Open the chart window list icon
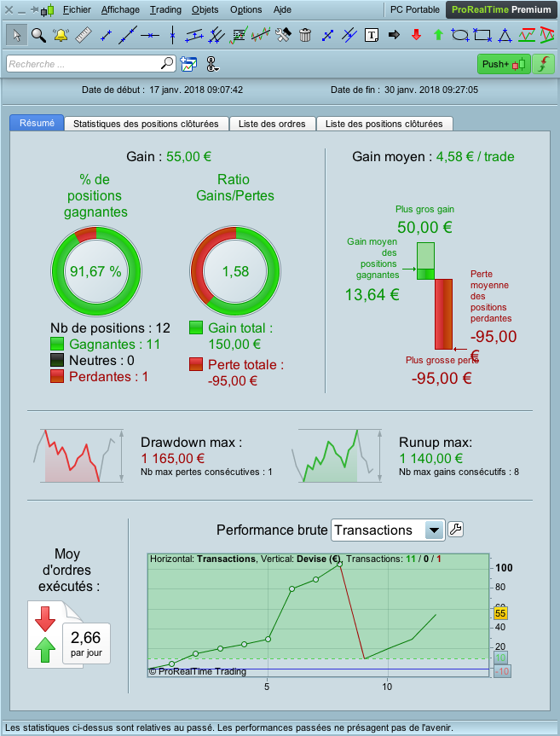The width and height of the screenshot is (560, 736). pyautogui.click(x=188, y=64)
